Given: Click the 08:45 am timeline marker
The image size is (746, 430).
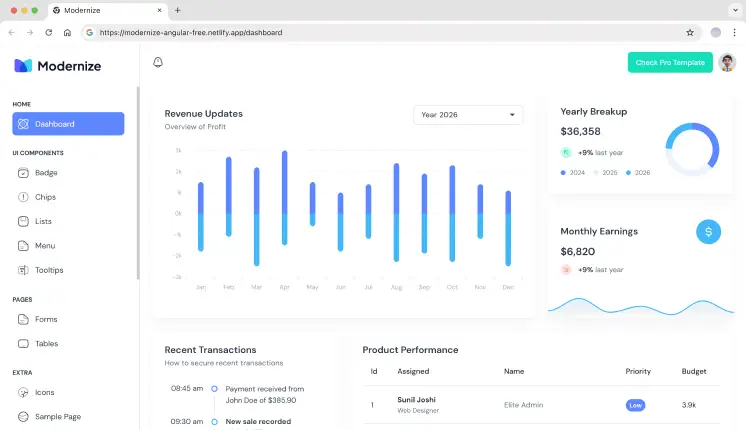Looking at the screenshot, I should 215,389.
